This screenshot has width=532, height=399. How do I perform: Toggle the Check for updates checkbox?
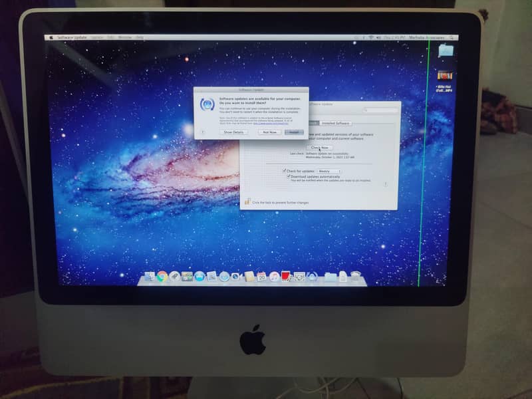pos(285,171)
